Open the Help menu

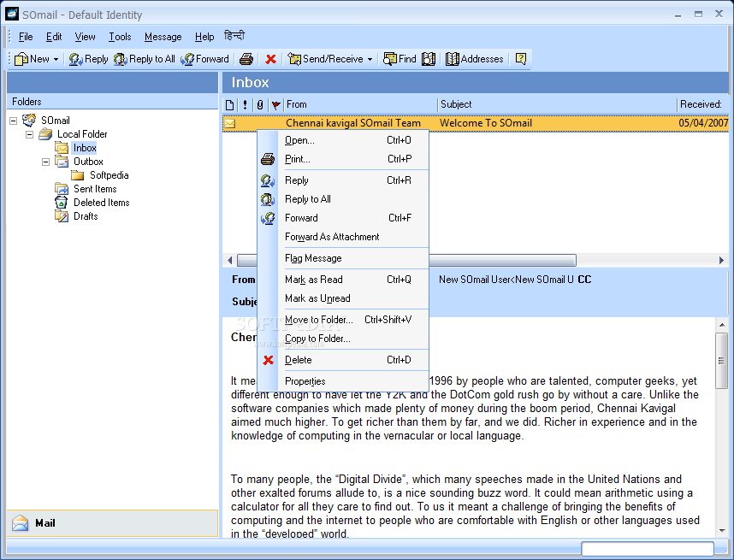click(204, 37)
